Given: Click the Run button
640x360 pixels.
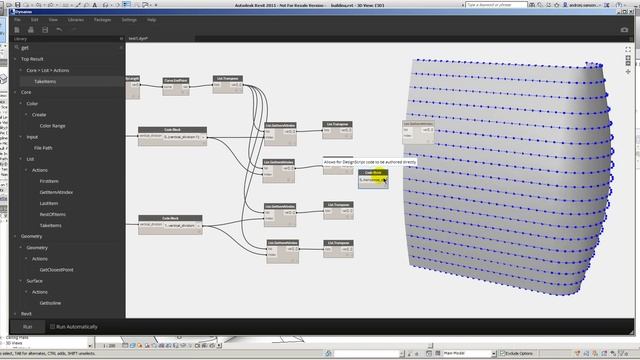Looking at the screenshot, I should point(27,327).
